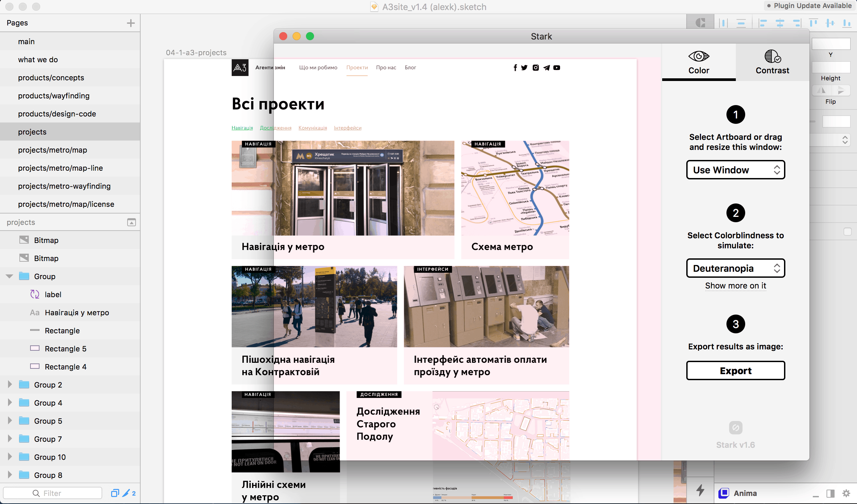Viewport: 857px width, 504px height.
Task: Expand the Group 8 layer folder
Action: [x=9, y=475]
